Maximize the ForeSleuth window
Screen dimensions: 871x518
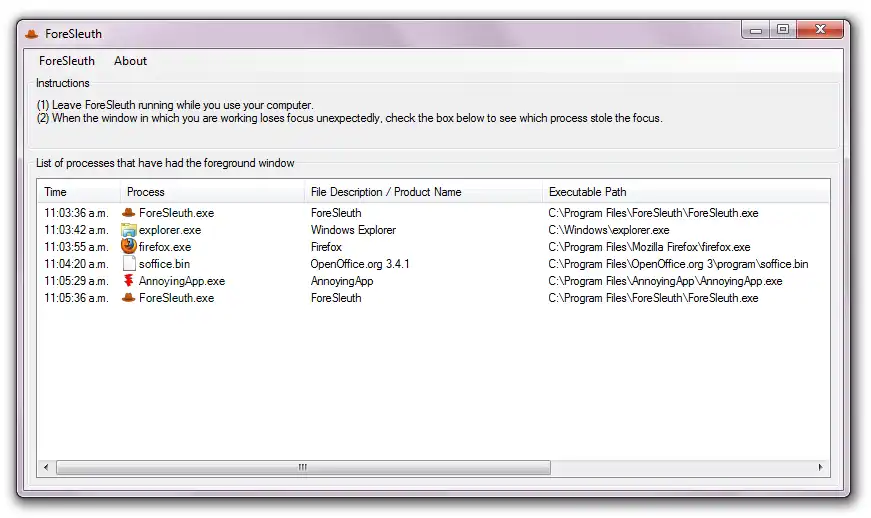click(x=783, y=29)
